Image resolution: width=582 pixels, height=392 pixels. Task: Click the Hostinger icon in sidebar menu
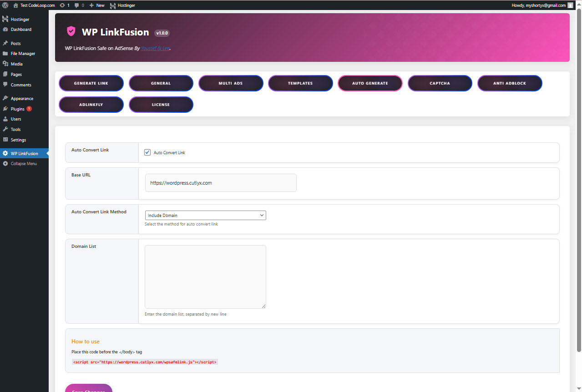coord(5,19)
